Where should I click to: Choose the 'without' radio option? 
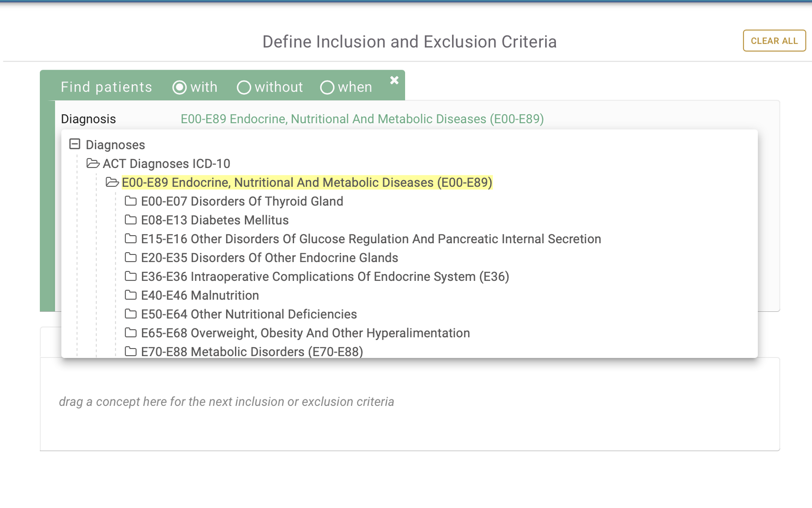click(x=243, y=87)
